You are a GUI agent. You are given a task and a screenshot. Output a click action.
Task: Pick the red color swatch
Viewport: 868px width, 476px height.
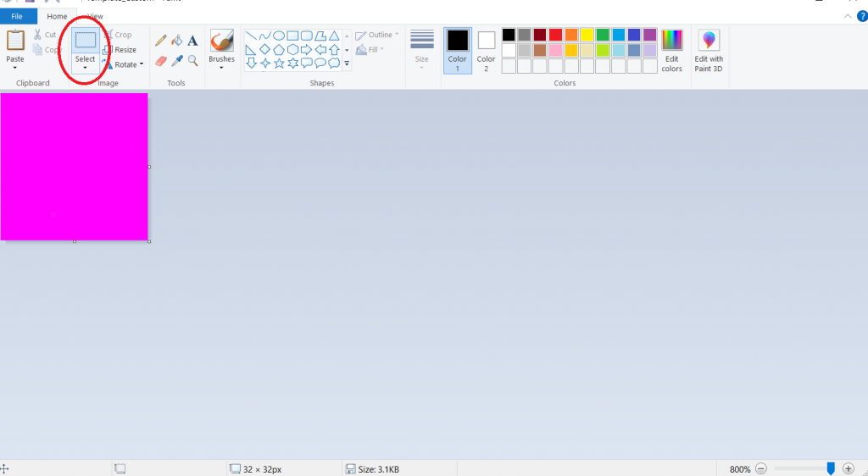coord(555,35)
